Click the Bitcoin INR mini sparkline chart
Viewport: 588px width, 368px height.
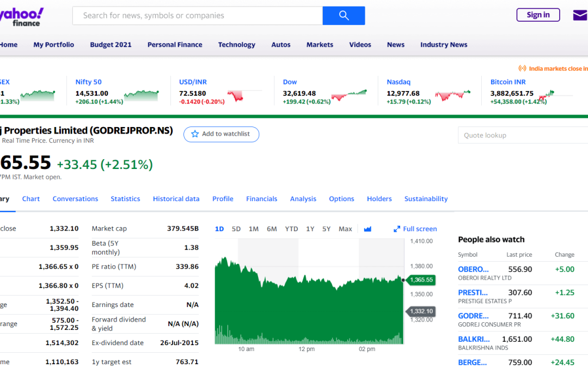pos(556,95)
